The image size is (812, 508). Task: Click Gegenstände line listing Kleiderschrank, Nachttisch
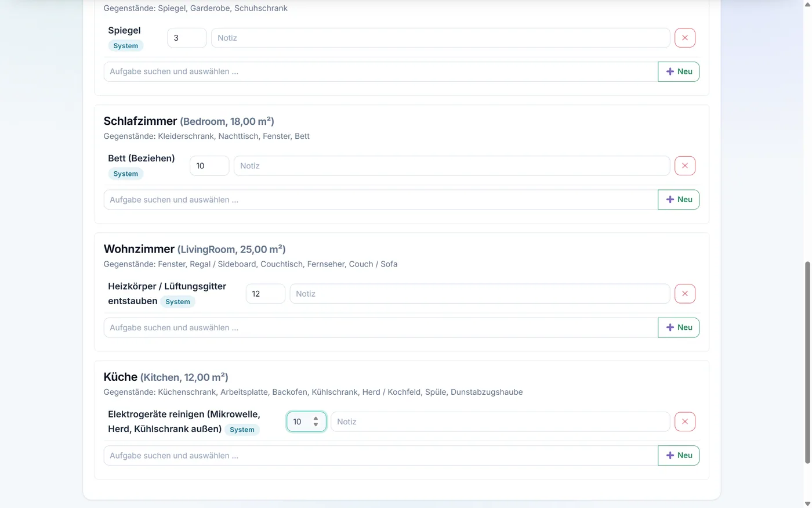(206, 136)
